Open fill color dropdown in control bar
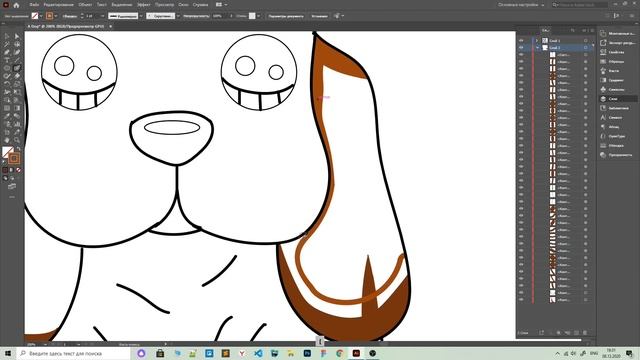The height and width of the screenshot is (360, 640). point(41,16)
